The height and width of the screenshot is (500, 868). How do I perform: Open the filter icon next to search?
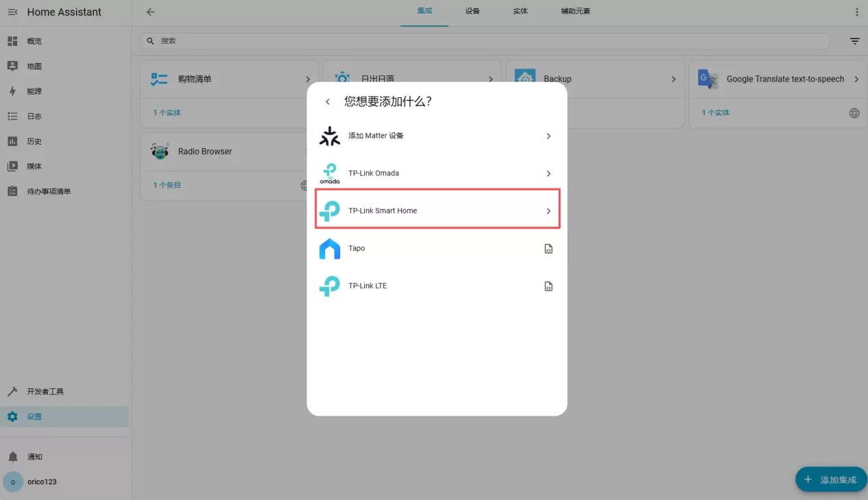point(854,41)
